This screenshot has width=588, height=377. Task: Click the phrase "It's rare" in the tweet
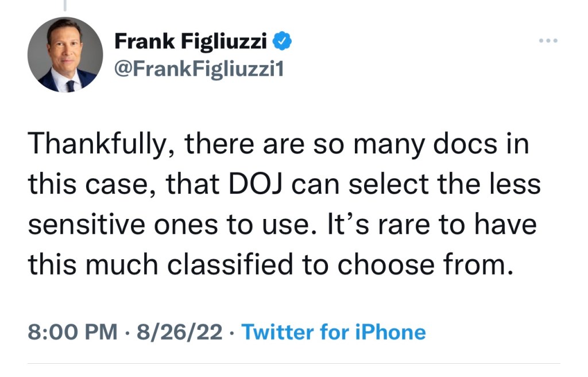pos(377,225)
